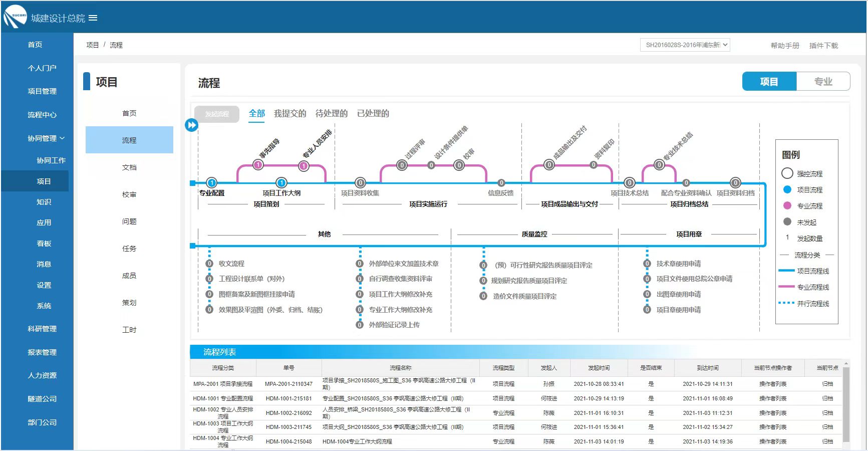Viewport: 868px width, 451px height.
Task: Click the 外部验证记录上传 node circle
Action: coord(359,325)
